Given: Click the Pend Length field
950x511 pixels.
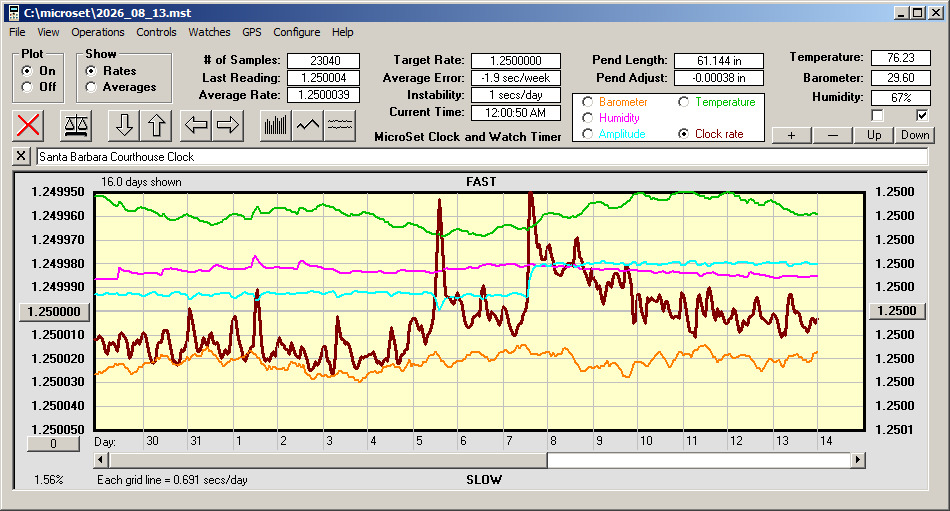Looking at the screenshot, I should coord(719,61).
